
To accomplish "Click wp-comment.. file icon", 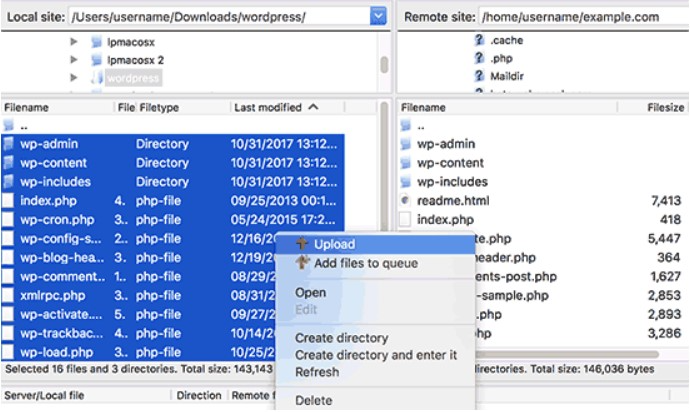I will [x=8, y=276].
